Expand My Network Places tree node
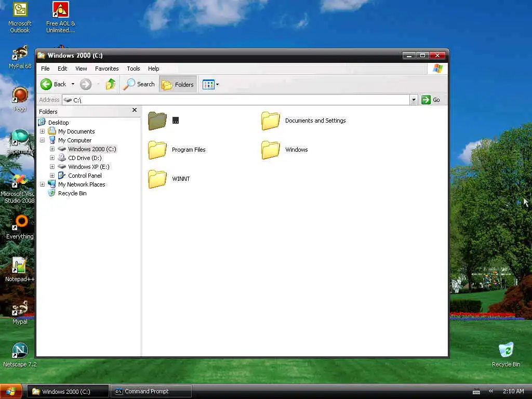Viewport: 532px width, 399px height. click(x=43, y=184)
